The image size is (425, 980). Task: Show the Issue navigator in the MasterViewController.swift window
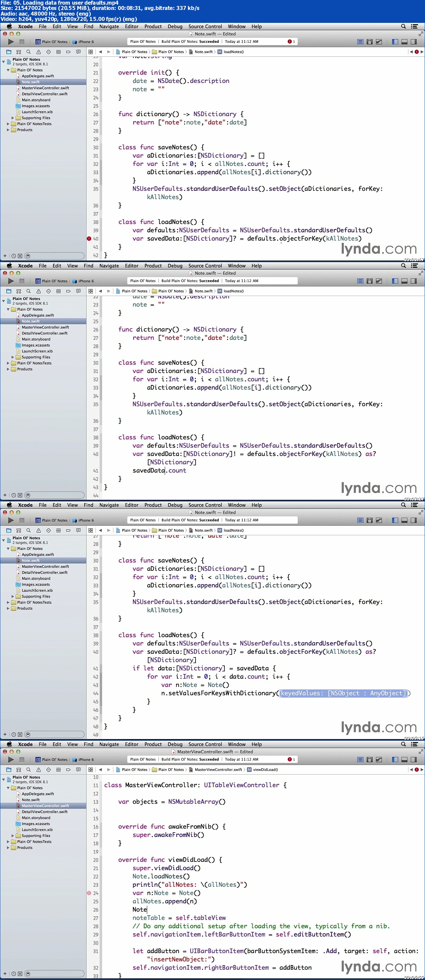(x=38, y=770)
